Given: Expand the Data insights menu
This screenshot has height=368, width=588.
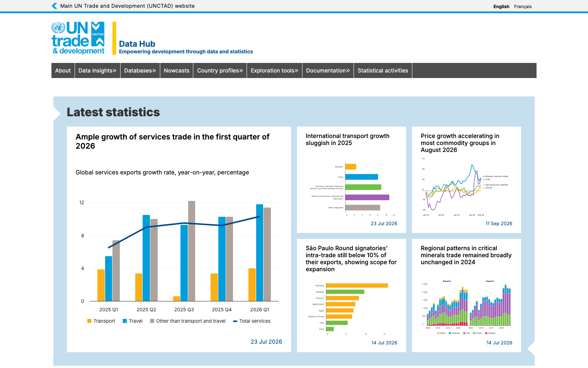Looking at the screenshot, I should 97,71.
